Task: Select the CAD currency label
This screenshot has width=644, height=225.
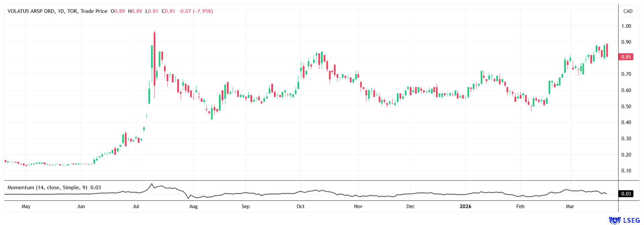Action: [628, 11]
